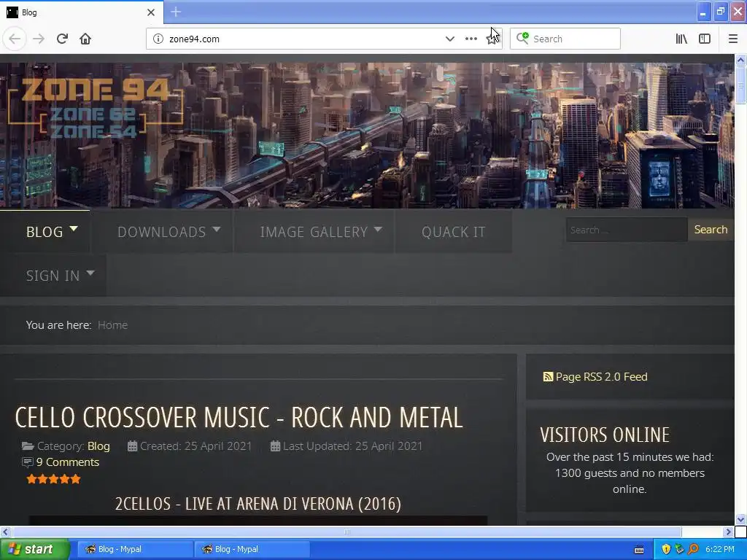747x560 pixels.
Task: Go forward with the forward arrow
Action: (39, 39)
